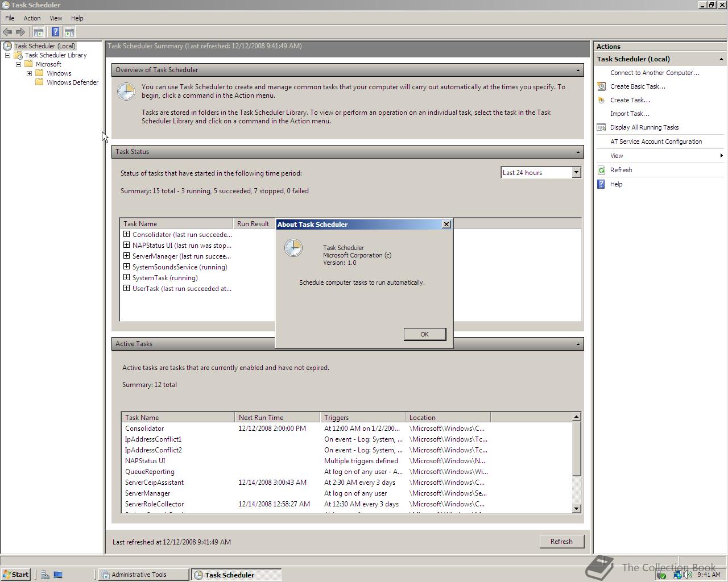Sort Active Tasks by Next Run Time header
This screenshot has height=582, width=728.
pos(277,418)
